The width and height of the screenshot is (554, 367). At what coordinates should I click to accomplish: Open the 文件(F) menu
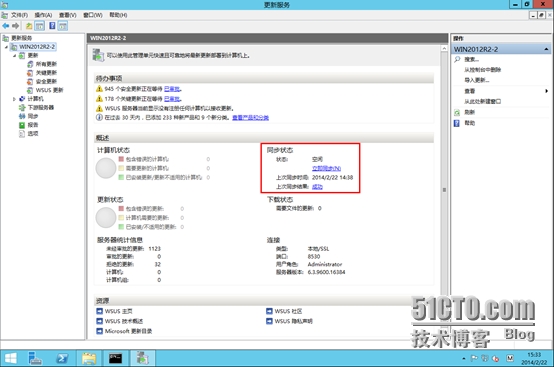tap(19, 15)
